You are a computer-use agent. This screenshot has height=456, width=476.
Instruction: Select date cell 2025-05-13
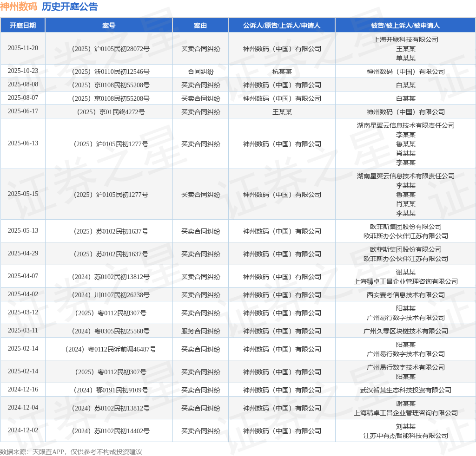point(23,230)
